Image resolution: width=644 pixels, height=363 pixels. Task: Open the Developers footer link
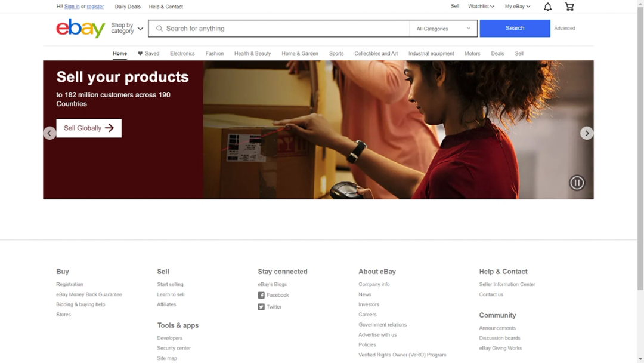[x=169, y=339]
